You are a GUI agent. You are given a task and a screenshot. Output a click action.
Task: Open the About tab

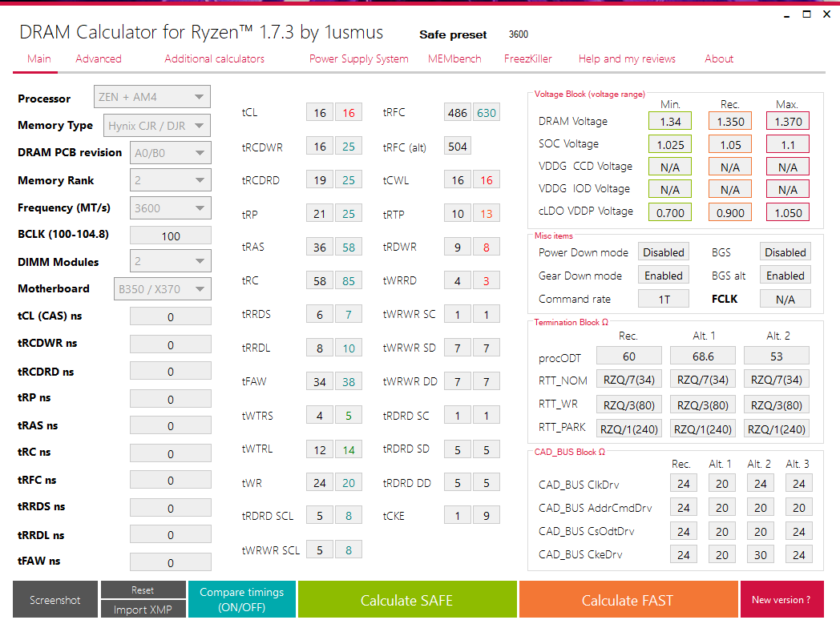[719, 59]
